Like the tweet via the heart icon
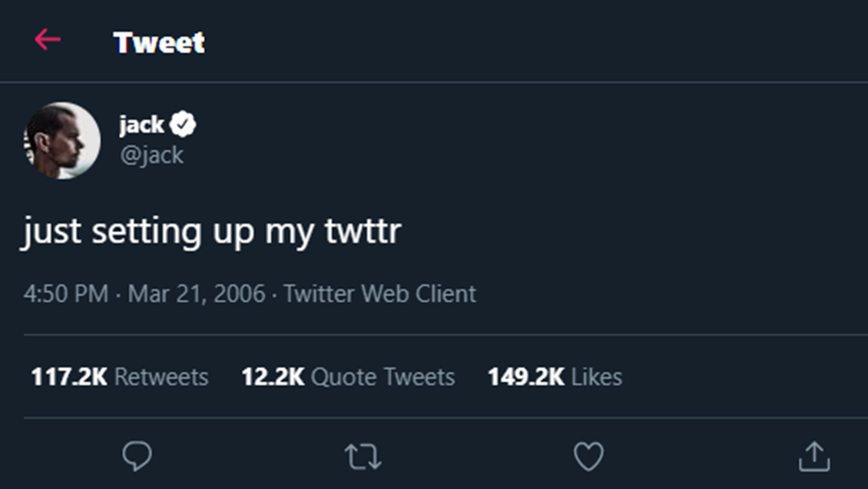The width and height of the screenshot is (868, 489). (588, 455)
